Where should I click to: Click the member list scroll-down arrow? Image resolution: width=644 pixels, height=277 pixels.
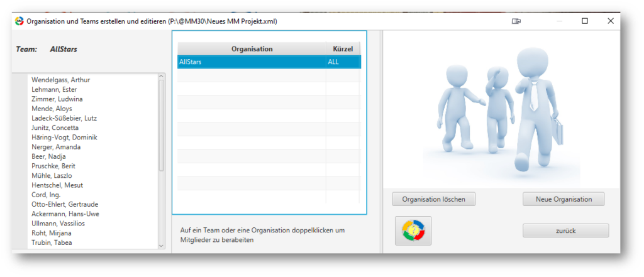[162, 246]
